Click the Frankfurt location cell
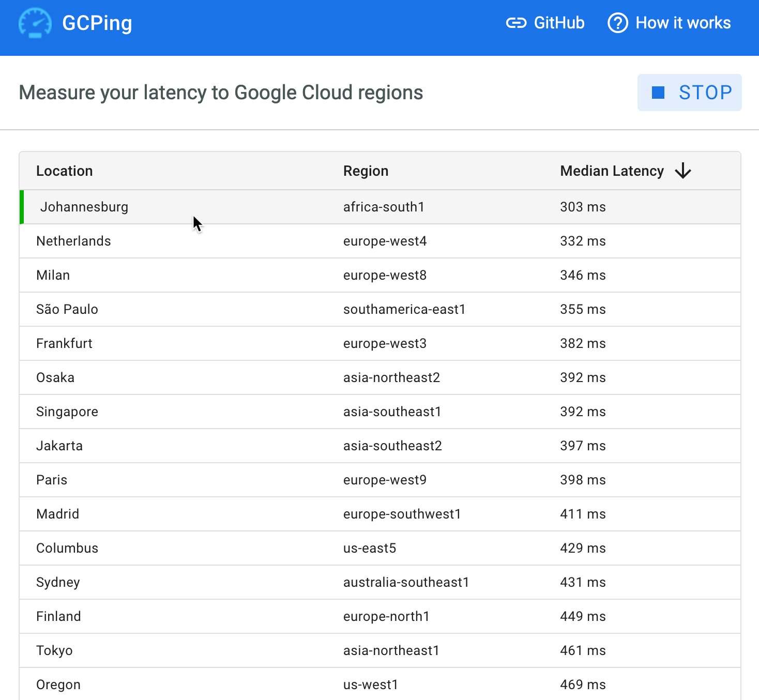The width and height of the screenshot is (759, 700). pyautogui.click(x=64, y=343)
